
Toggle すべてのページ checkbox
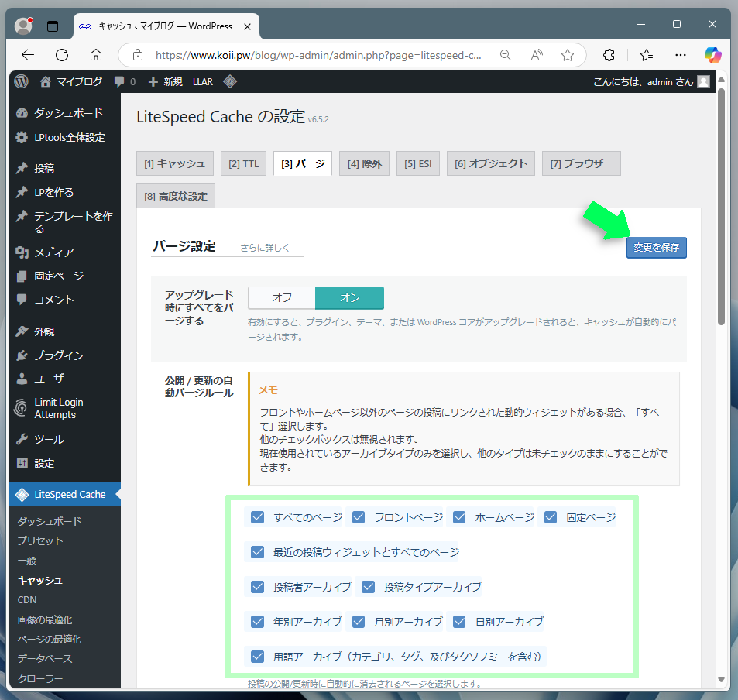coord(257,517)
